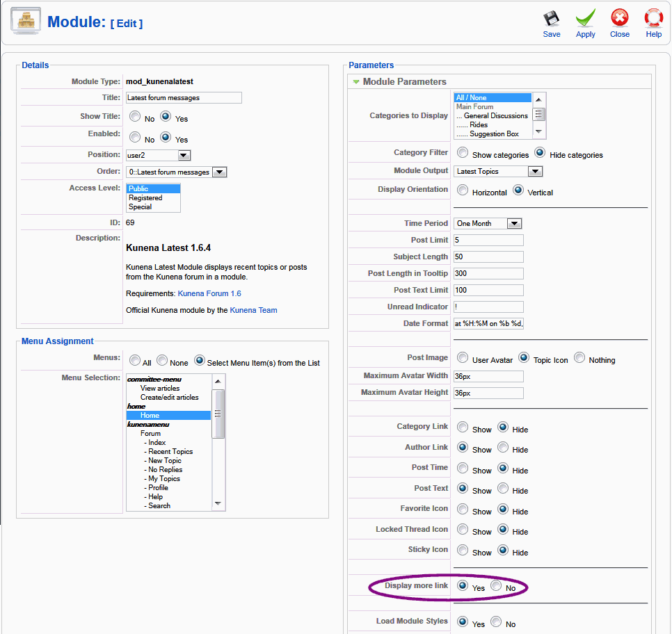Click the Apply green checkmark icon
The height and width of the screenshot is (634, 672).
(x=585, y=19)
